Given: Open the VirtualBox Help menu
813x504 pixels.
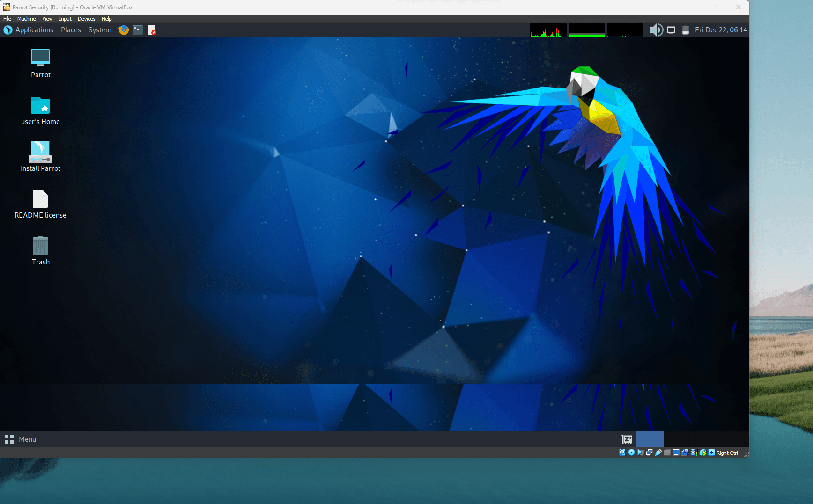Looking at the screenshot, I should (106, 19).
